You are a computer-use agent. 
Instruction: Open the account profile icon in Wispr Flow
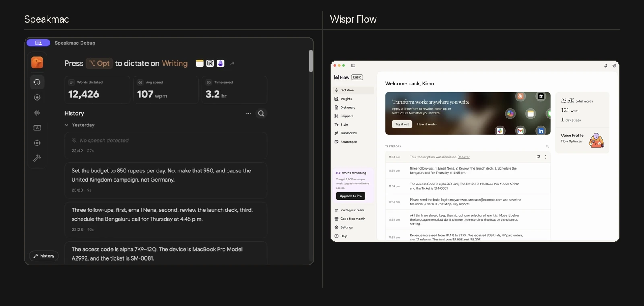tap(614, 66)
